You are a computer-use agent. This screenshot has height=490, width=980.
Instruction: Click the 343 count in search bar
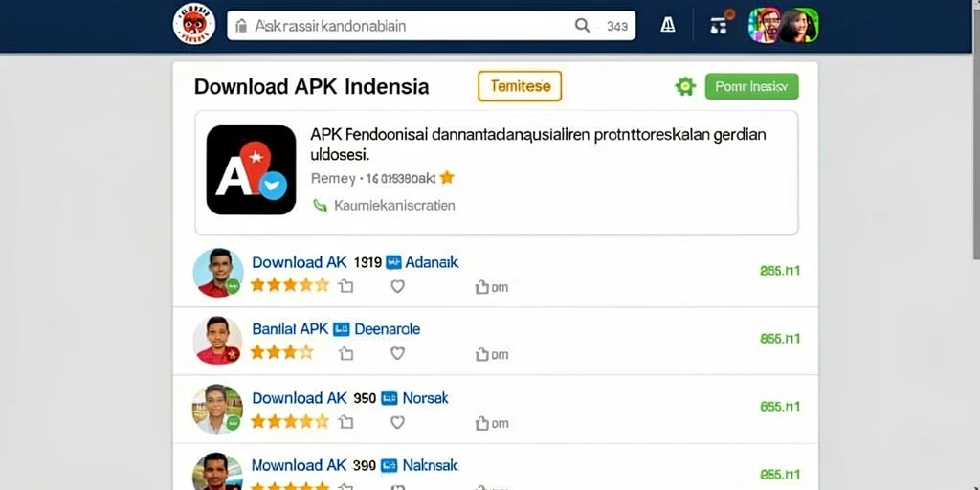click(617, 26)
